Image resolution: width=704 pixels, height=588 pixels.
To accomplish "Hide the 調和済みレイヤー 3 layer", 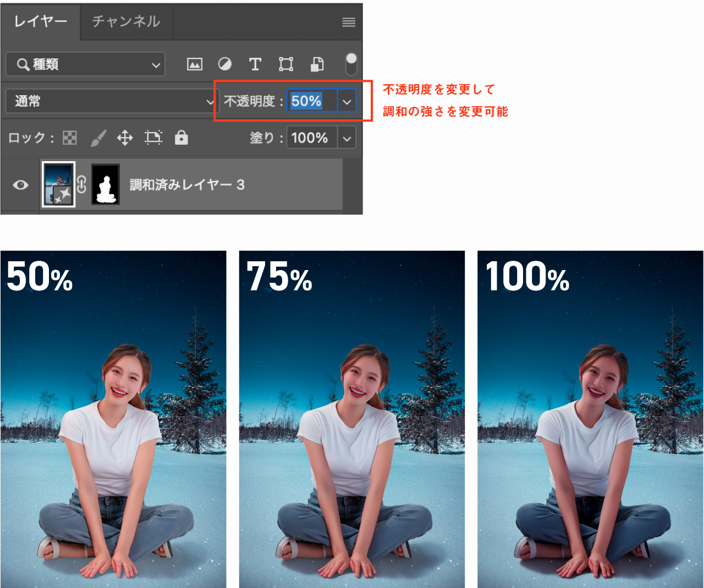I will click(21, 185).
